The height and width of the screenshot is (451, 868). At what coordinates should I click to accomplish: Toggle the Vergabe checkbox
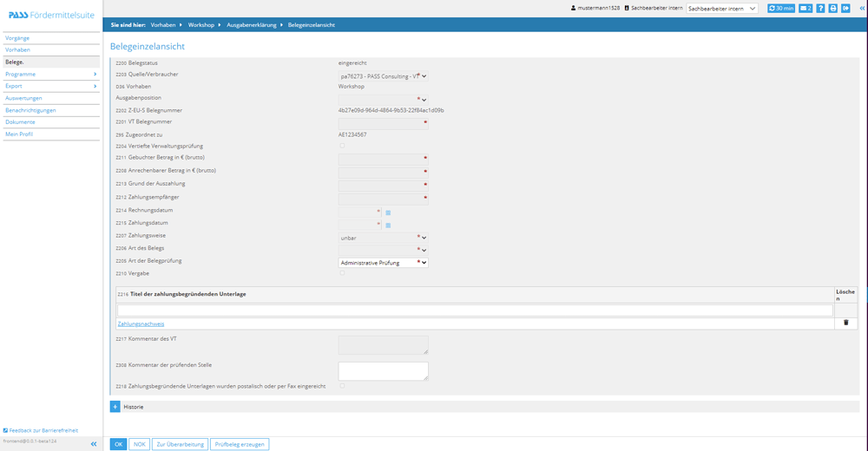click(x=342, y=273)
